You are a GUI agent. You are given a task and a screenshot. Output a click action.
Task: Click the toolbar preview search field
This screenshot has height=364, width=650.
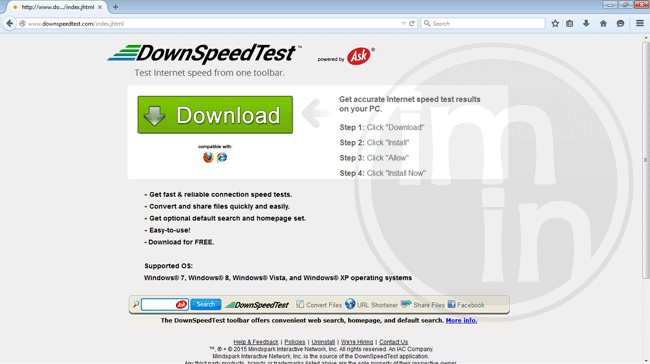click(165, 305)
